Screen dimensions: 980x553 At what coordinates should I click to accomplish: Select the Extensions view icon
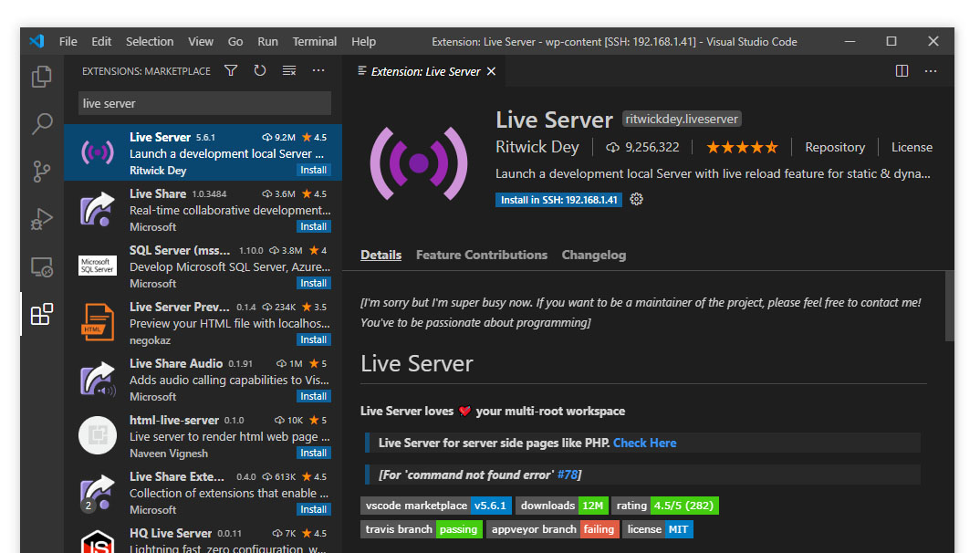[42, 314]
